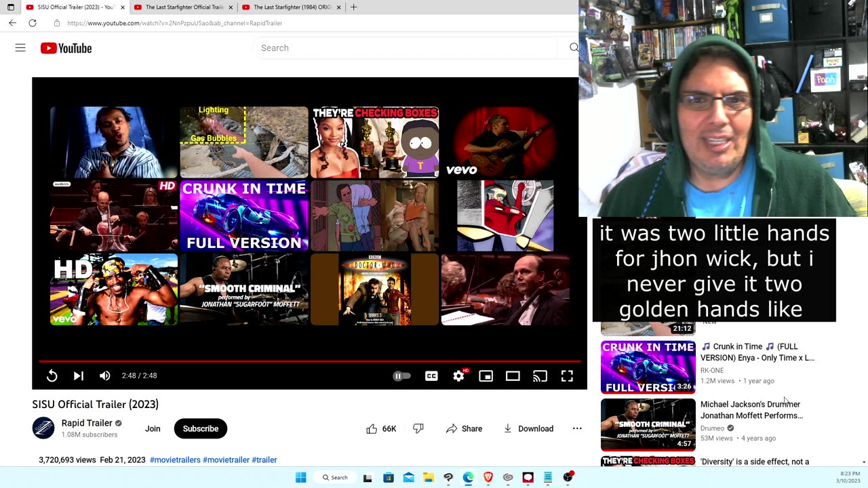
Task: Open Microsoft Edge from taskbar
Action: pyautogui.click(x=468, y=477)
